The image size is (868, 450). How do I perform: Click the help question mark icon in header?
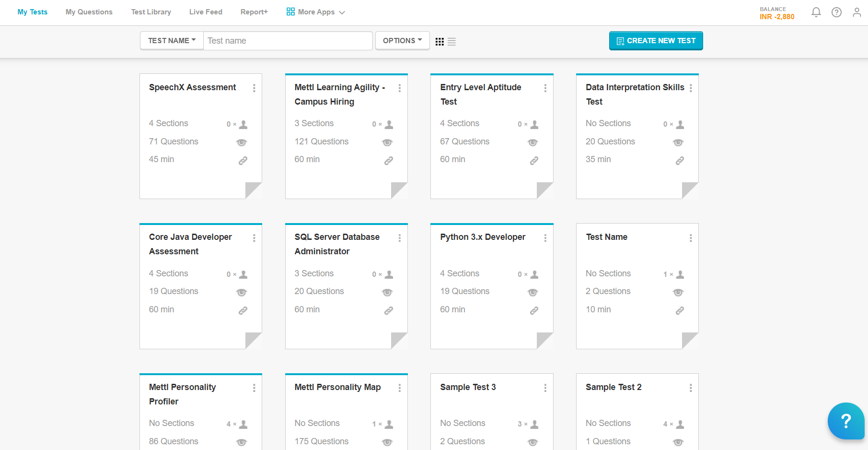click(x=836, y=12)
